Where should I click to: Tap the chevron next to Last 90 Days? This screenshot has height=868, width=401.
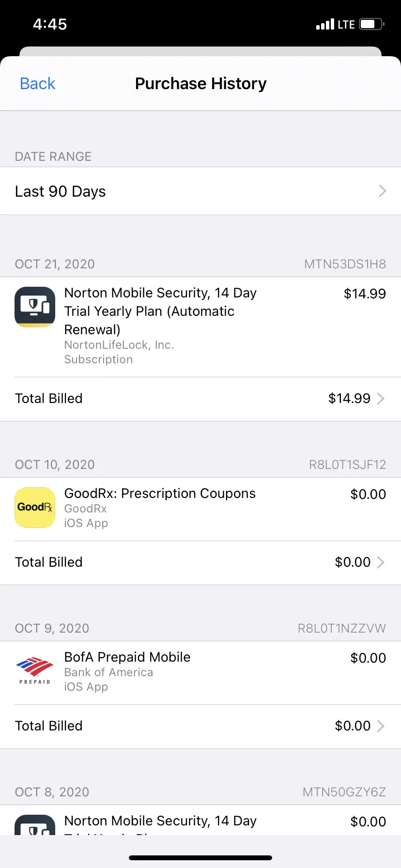pyautogui.click(x=382, y=191)
